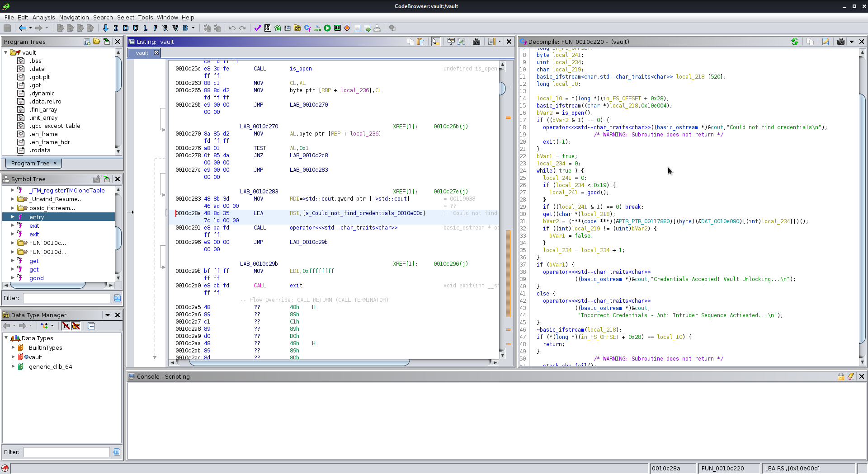Click the Function Graph toolbar icon
This screenshot has height=474, width=868.
tap(317, 28)
